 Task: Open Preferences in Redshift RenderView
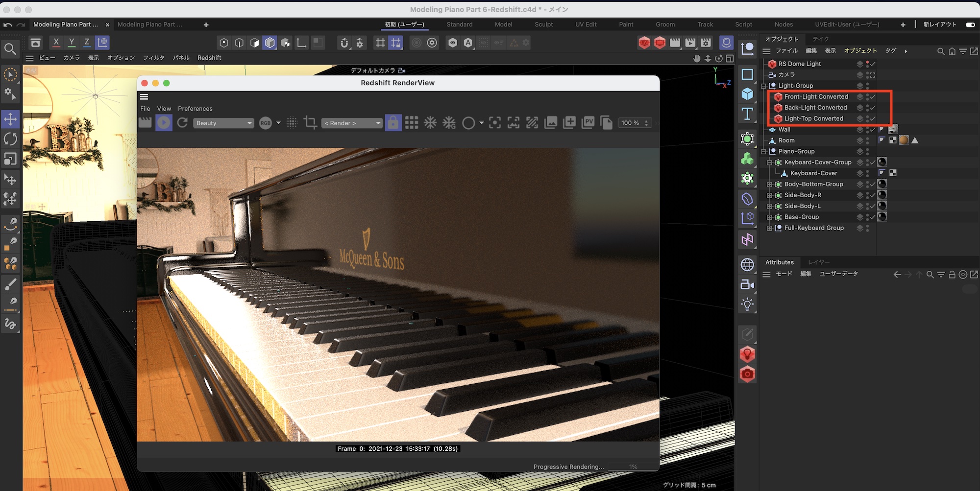[x=195, y=109]
